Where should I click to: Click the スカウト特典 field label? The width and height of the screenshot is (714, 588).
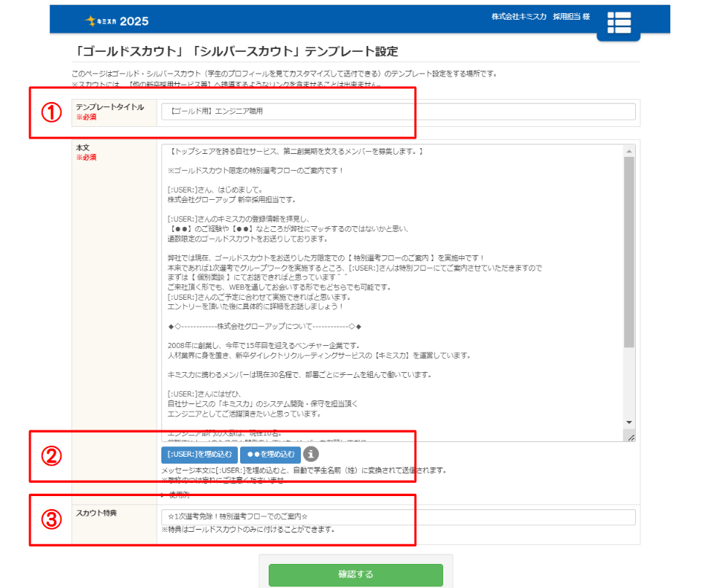(96, 513)
